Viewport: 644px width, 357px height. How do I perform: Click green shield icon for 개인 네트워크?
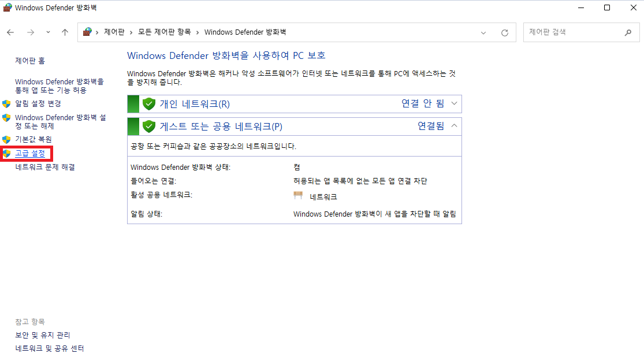coord(148,104)
